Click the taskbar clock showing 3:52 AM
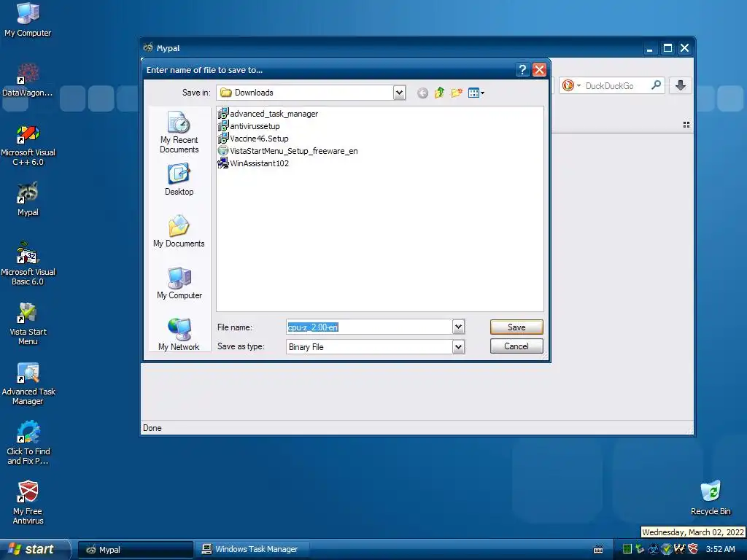Viewport: 747px width, 560px height. pyautogui.click(x=720, y=550)
